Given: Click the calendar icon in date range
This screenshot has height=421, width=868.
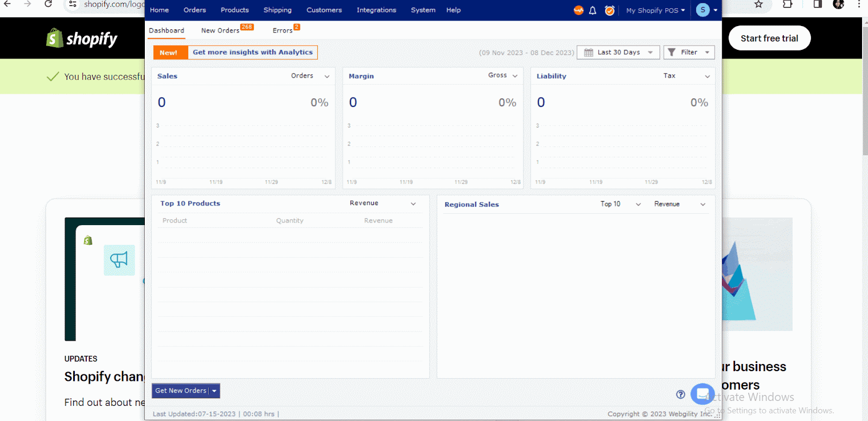Looking at the screenshot, I should pyautogui.click(x=589, y=53).
